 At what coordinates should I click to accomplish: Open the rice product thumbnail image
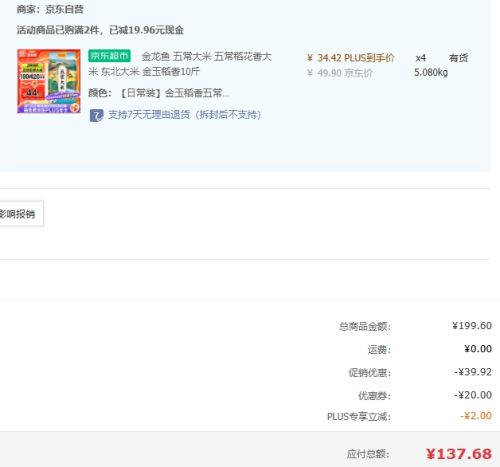[49, 81]
